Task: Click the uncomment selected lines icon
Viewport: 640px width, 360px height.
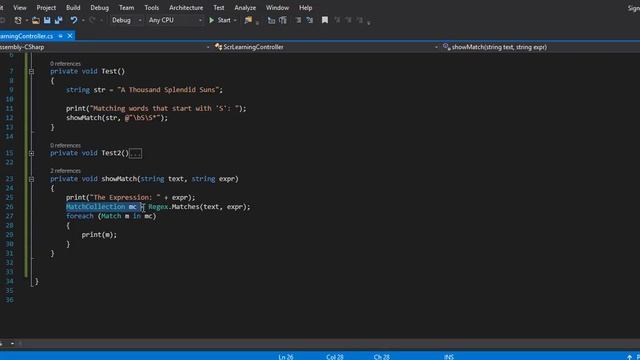Action: coord(283,20)
